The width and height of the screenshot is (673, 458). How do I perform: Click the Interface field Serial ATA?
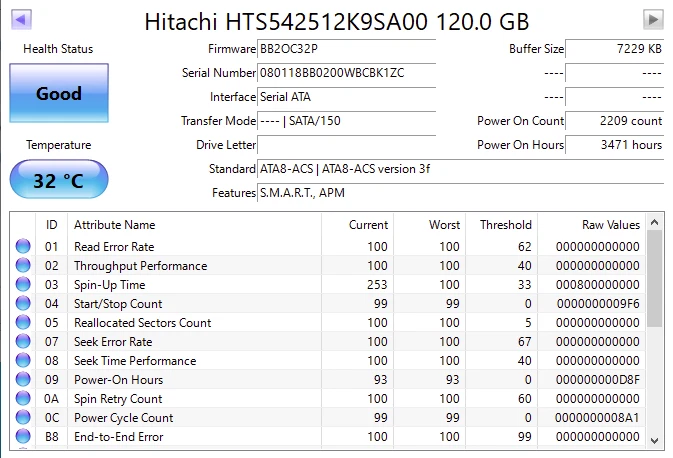click(346, 97)
